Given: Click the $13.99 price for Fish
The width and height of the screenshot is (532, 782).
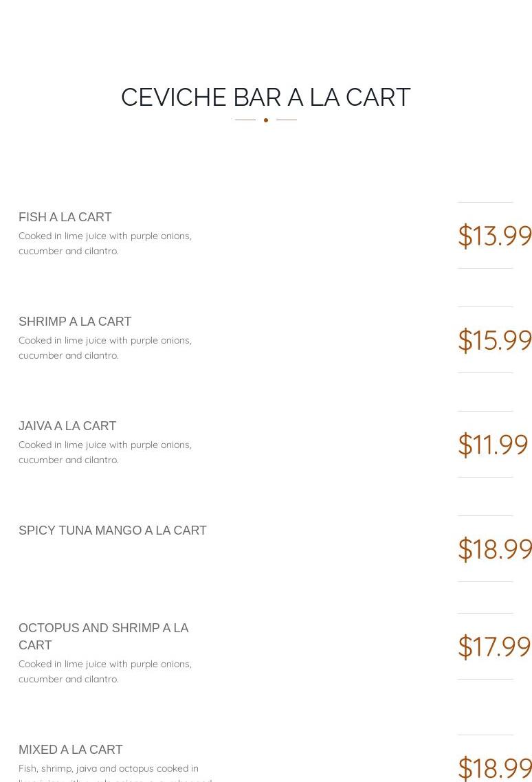Looking at the screenshot, I should 494,236.
